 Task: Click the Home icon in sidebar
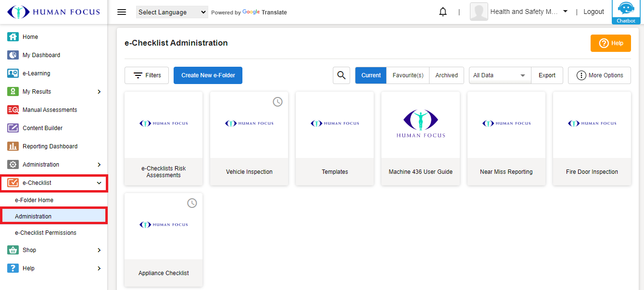tap(13, 37)
